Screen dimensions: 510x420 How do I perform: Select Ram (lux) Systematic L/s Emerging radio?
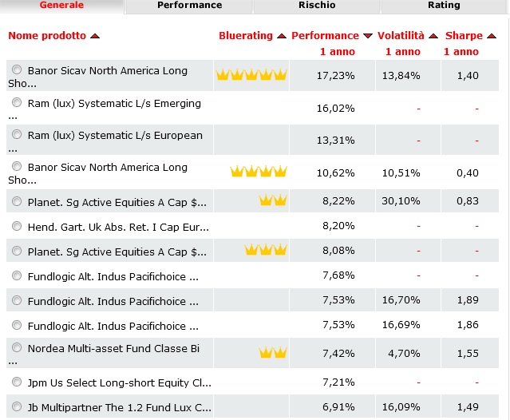coord(17,102)
